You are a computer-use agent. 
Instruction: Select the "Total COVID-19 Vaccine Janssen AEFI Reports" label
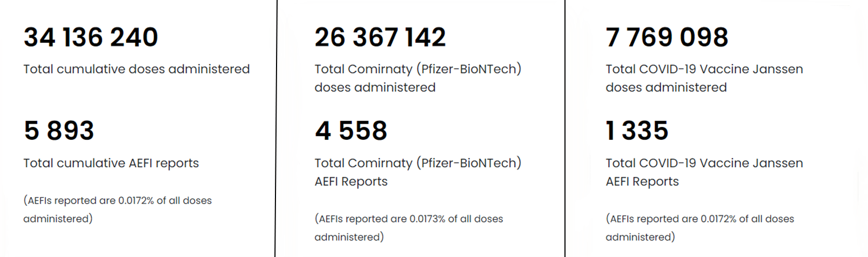[x=704, y=172]
